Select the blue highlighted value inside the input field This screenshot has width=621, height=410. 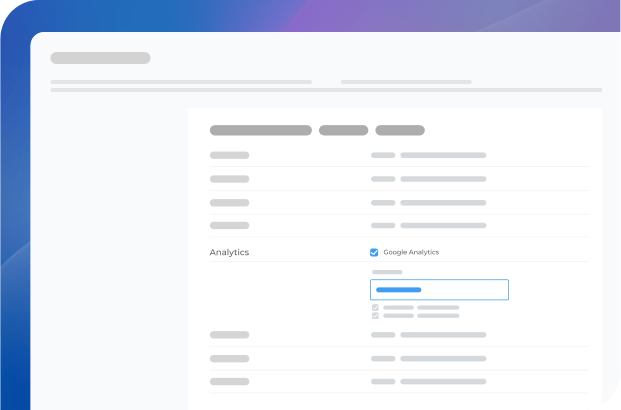[398, 290]
